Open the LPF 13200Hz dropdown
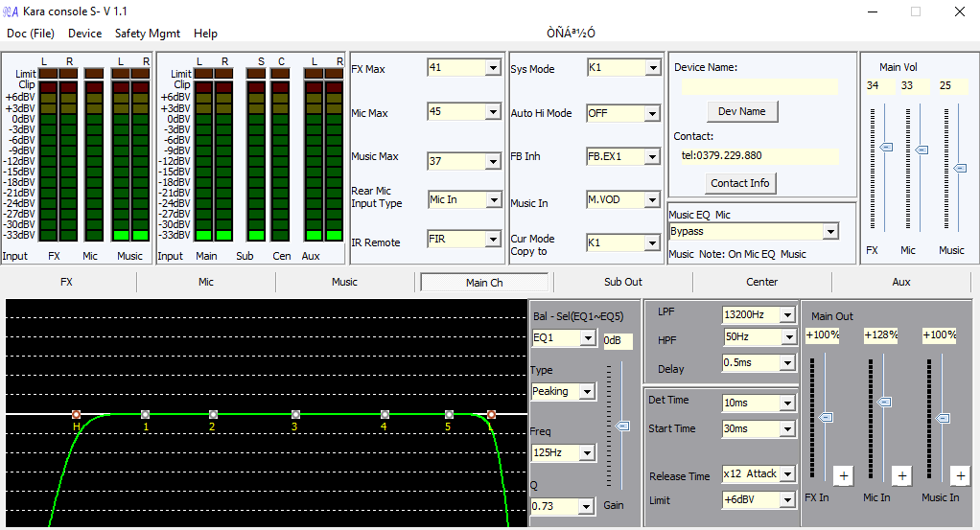The image size is (980, 530). [x=788, y=315]
